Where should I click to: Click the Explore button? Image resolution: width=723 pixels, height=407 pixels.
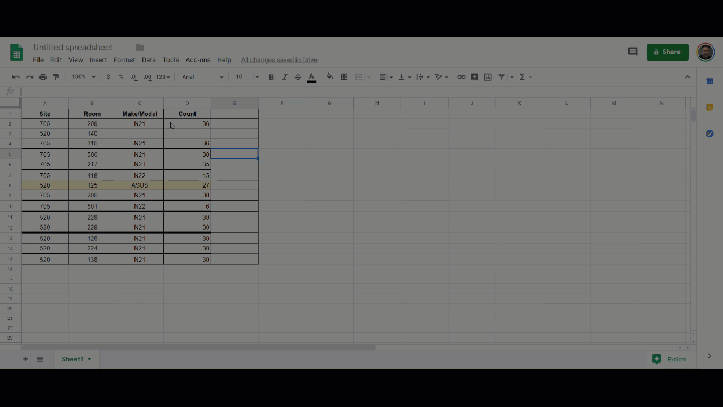pos(670,359)
